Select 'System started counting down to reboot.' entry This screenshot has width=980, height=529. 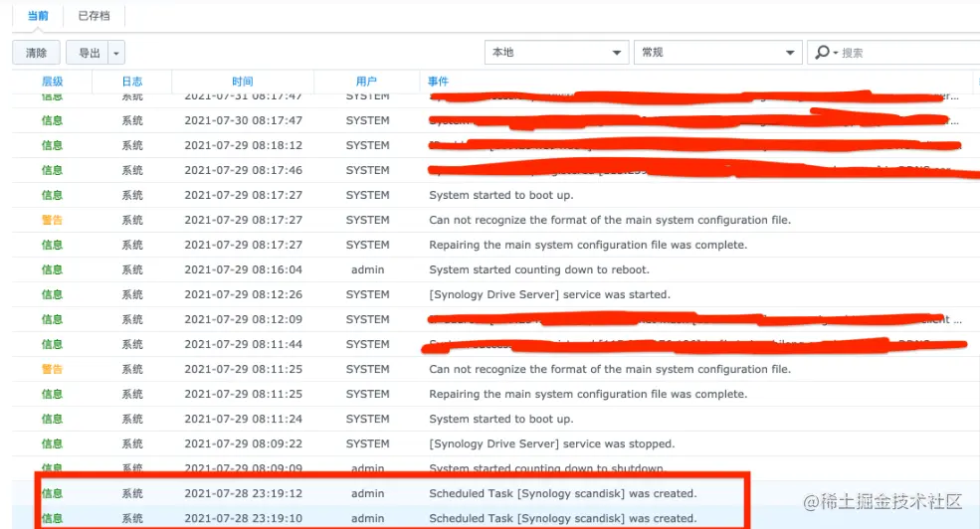[496, 269]
